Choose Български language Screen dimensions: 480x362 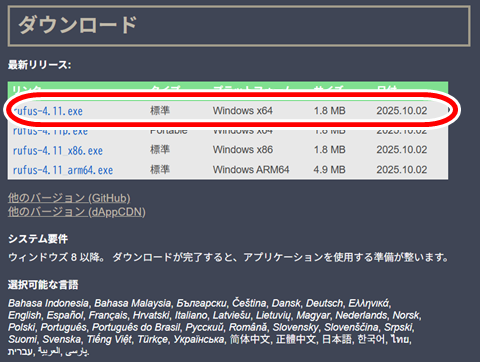pos(201,303)
